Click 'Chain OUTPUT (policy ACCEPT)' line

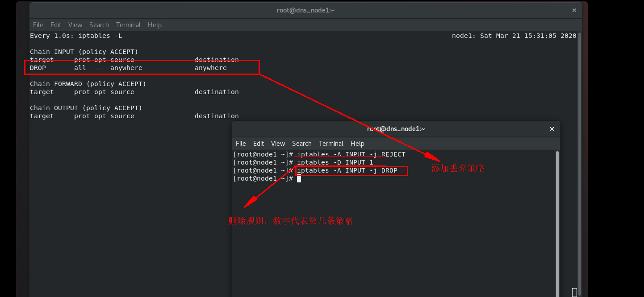click(x=86, y=108)
